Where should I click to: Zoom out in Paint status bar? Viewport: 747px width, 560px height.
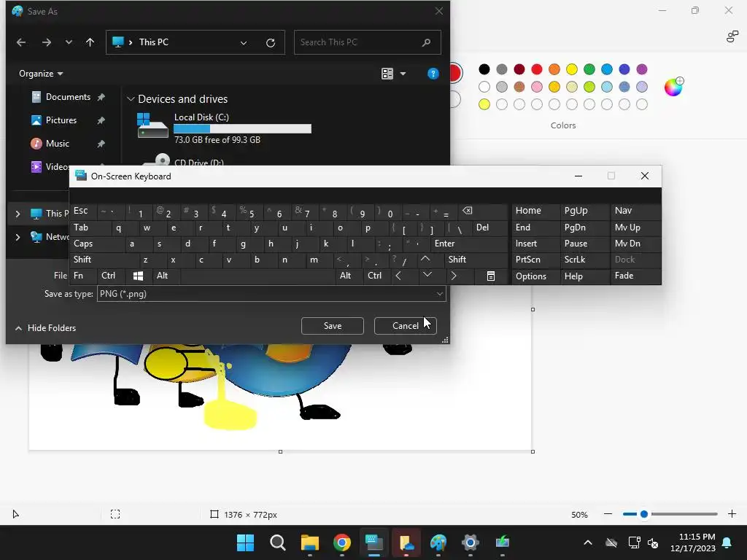608,514
